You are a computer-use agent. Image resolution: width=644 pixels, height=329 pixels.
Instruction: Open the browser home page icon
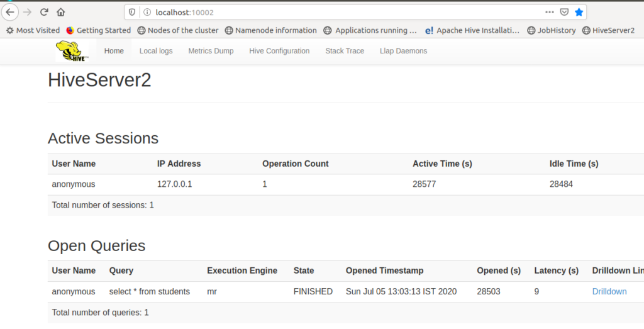[x=61, y=12]
